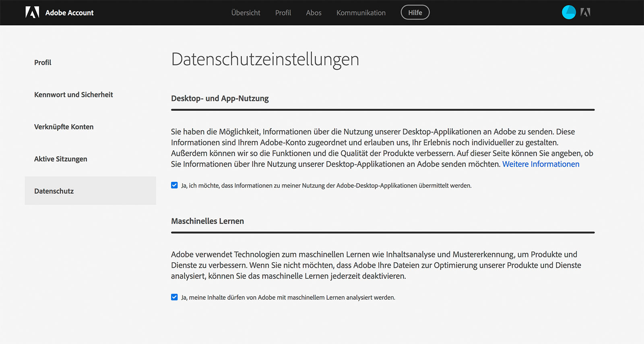The width and height of the screenshot is (644, 344).
Task: Click the Adobe logo in header
Action: (32, 12)
